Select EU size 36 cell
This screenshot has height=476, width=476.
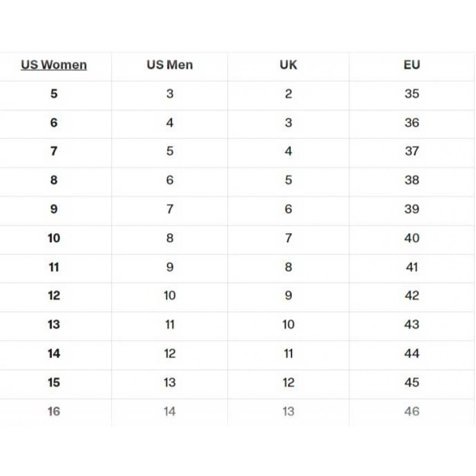click(412, 123)
